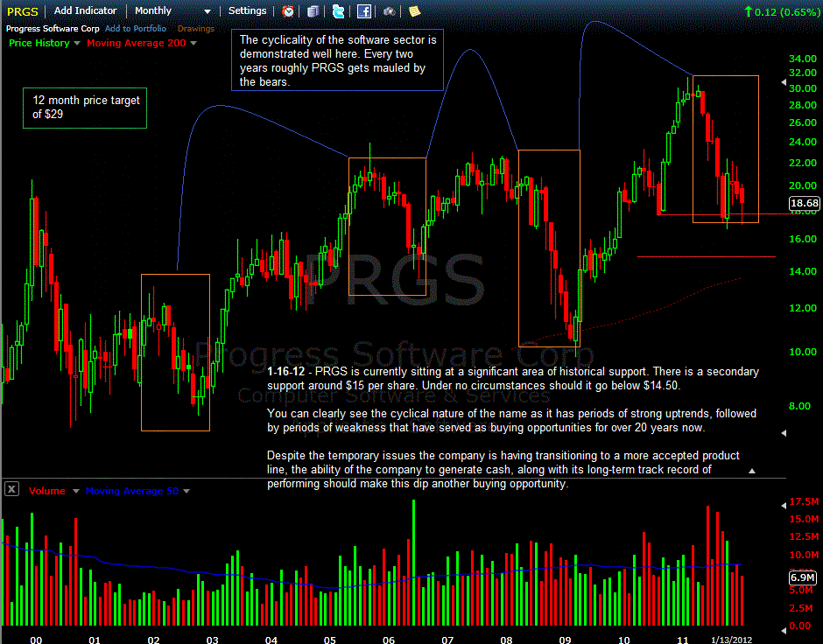Expand the Moving Average 200 dropdown arrow
This screenshot has width=823, height=644.
[x=193, y=43]
